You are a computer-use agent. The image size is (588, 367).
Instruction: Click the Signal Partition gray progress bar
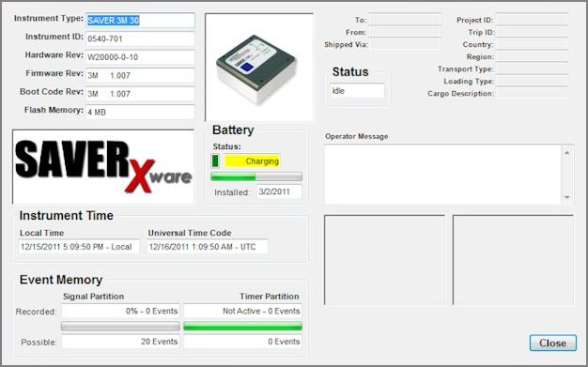120,327
